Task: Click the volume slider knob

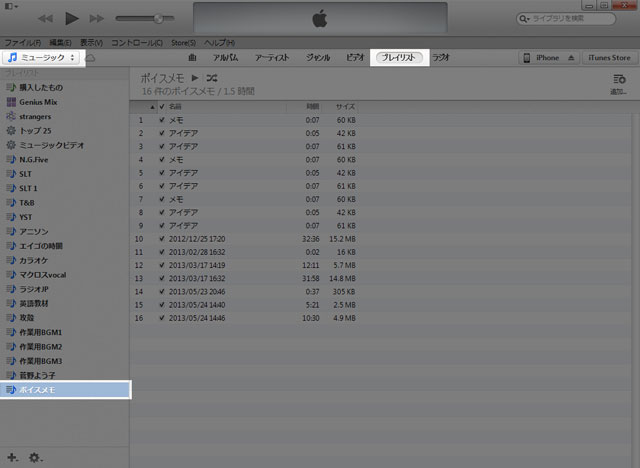Action: pyautogui.click(x=158, y=18)
